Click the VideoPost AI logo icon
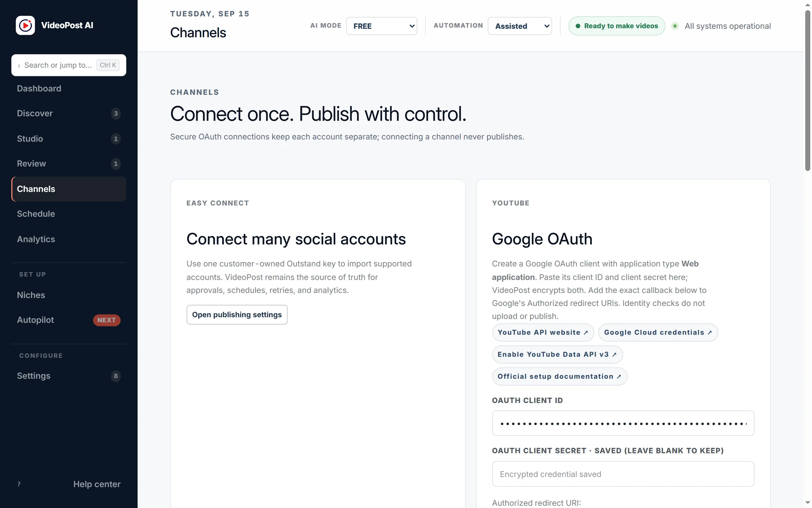Viewport: 812px width, 508px height. click(25, 25)
